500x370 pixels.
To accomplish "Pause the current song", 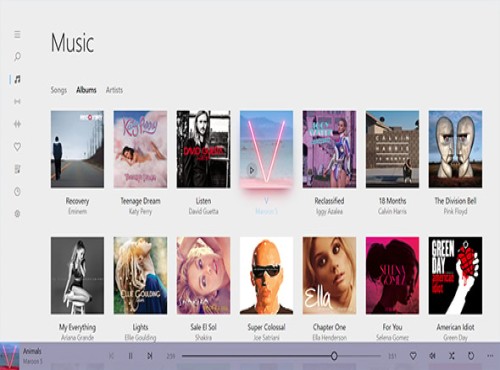I will point(130,356).
